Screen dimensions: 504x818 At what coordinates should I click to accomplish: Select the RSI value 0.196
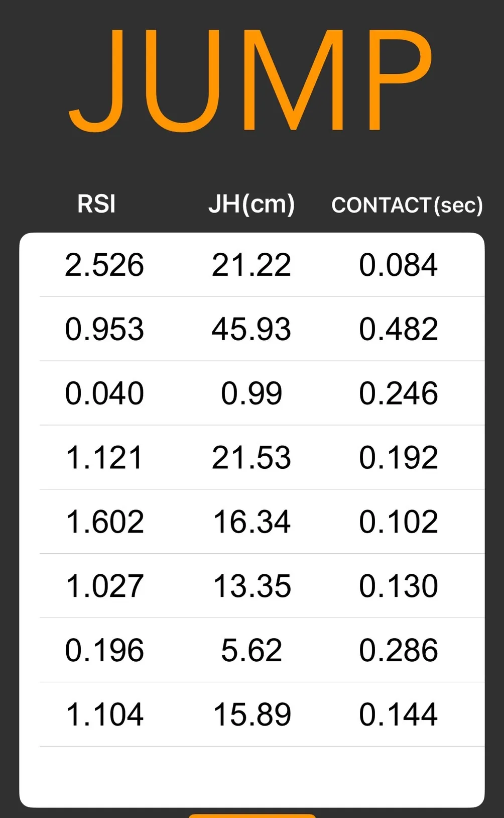104,650
